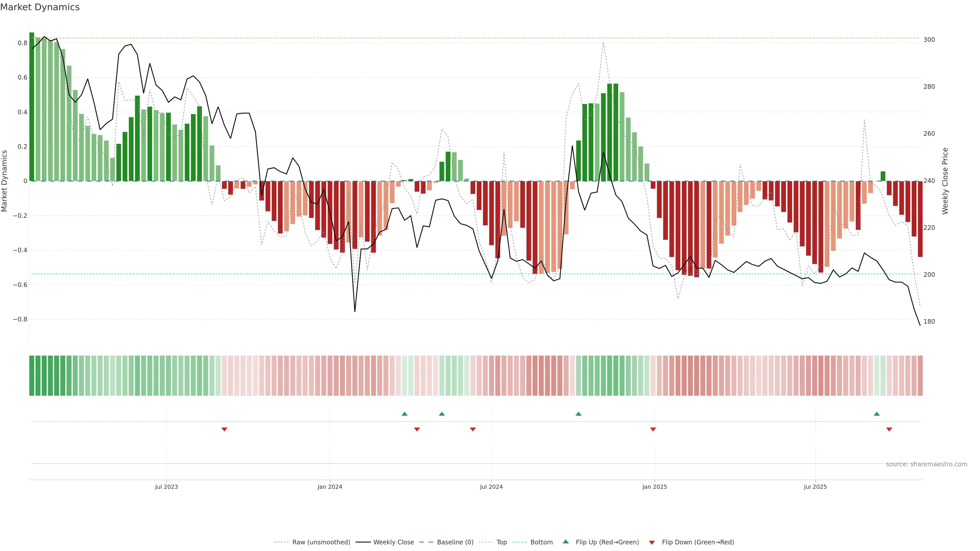Click the first red flip-down marker after Jul 2023
The image size is (980, 551).
225,429
